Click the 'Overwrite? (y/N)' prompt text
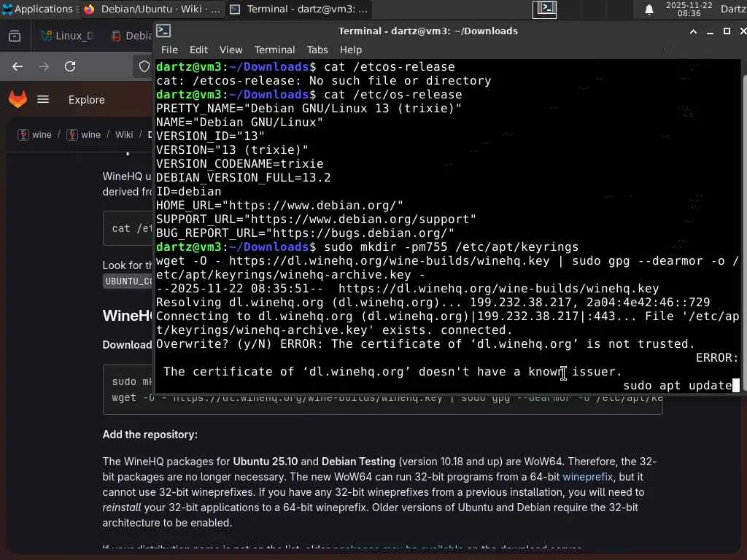Image resolution: width=747 pixels, height=560 pixels. pos(214,344)
